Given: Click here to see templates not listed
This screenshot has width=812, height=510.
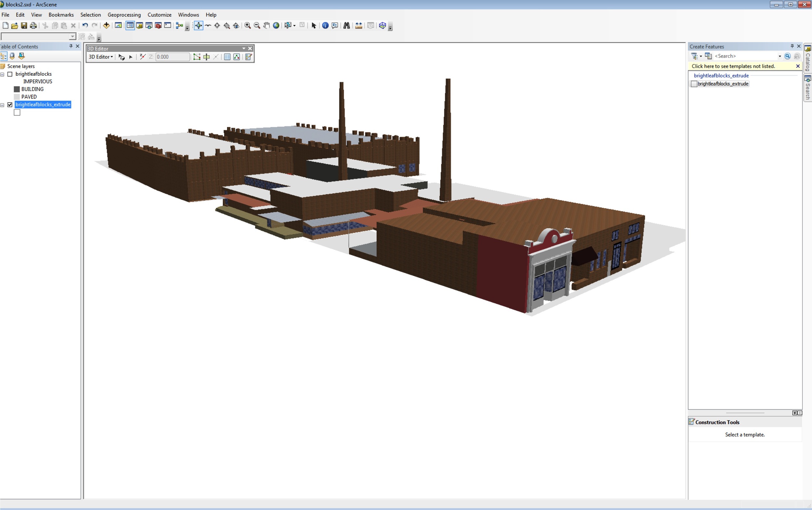Looking at the screenshot, I should click(733, 67).
